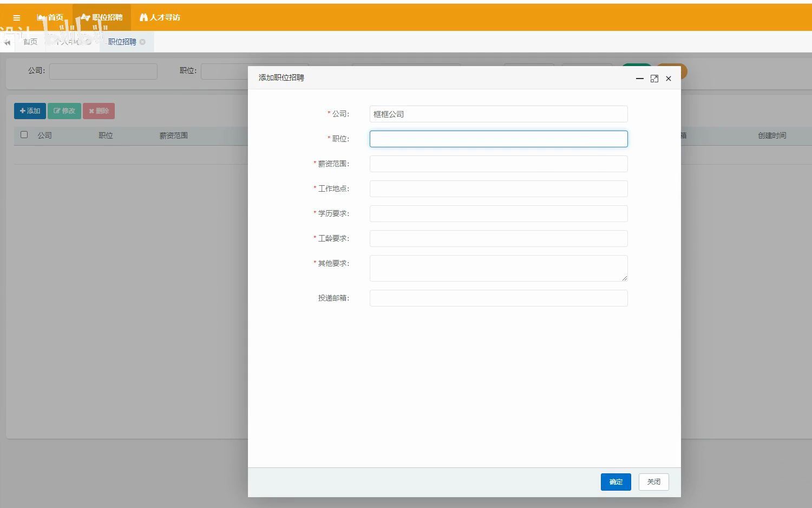The image size is (812, 508).
Task: Switch to the 职位招聘 page tab
Action: pyautogui.click(x=122, y=42)
